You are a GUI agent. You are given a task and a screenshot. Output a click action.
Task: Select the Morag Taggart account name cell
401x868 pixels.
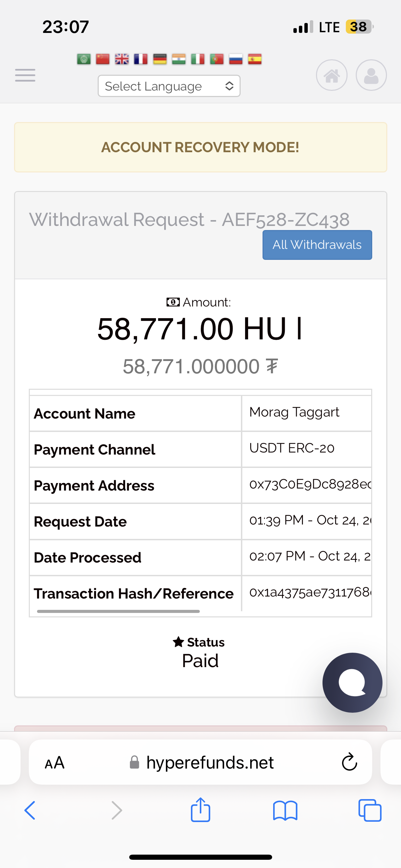(306, 413)
